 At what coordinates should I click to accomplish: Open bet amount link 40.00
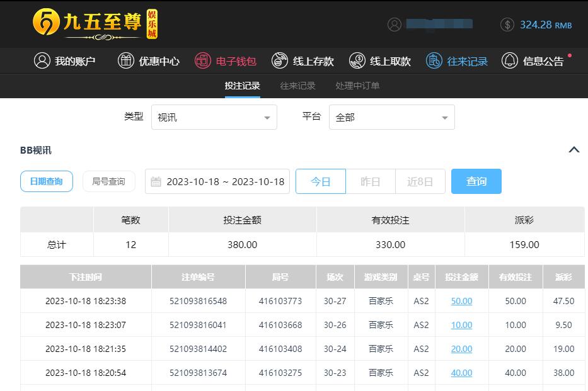(x=461, y=373)
